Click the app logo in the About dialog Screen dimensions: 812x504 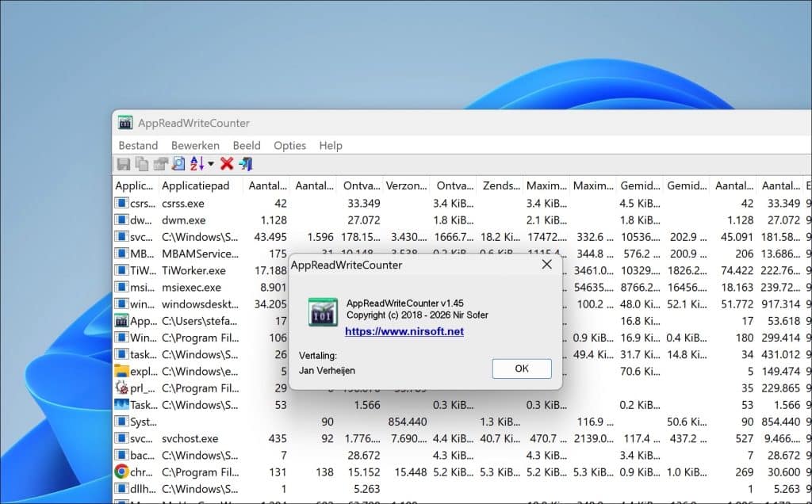[323, 312]
